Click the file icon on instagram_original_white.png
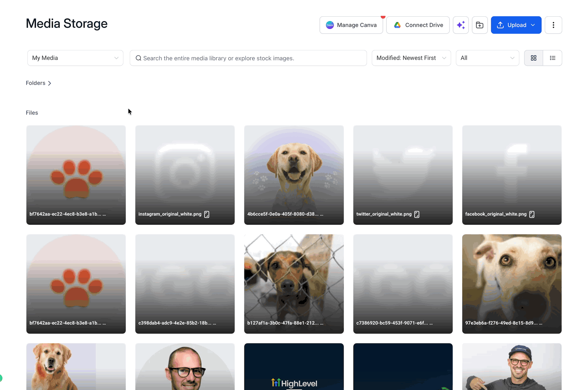 pos(207,214)
